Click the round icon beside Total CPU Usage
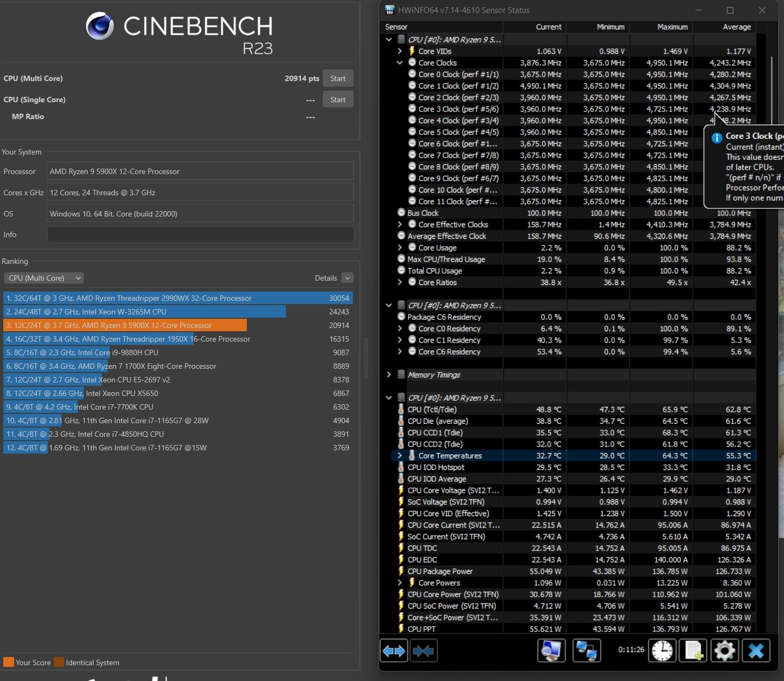 click(401, 270)
